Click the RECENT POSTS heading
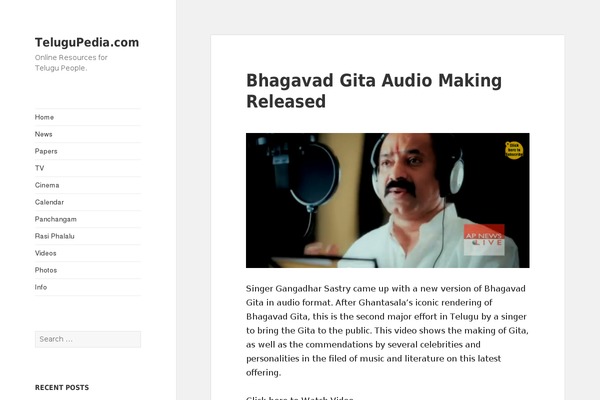This screenshot has height=400, width=600. [x=62, y=388]
